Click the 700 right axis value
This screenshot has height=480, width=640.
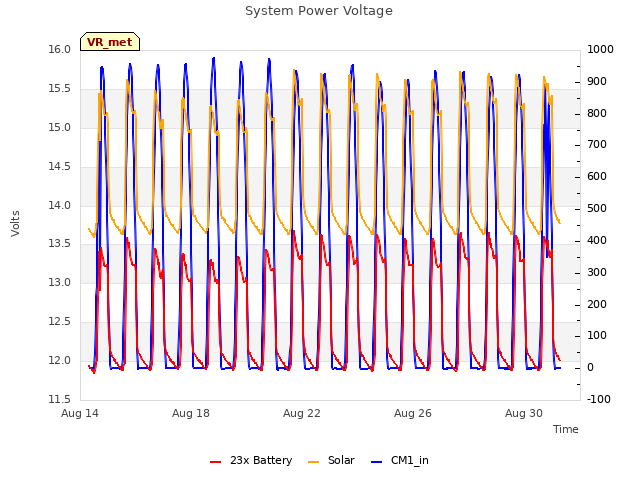click(597, 144)
